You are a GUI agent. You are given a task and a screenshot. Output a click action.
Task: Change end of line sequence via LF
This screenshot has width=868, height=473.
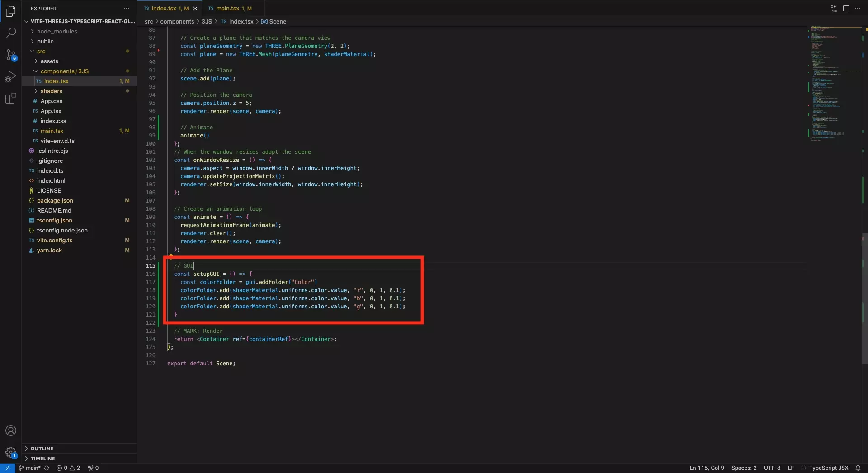[x=791, y=468]
